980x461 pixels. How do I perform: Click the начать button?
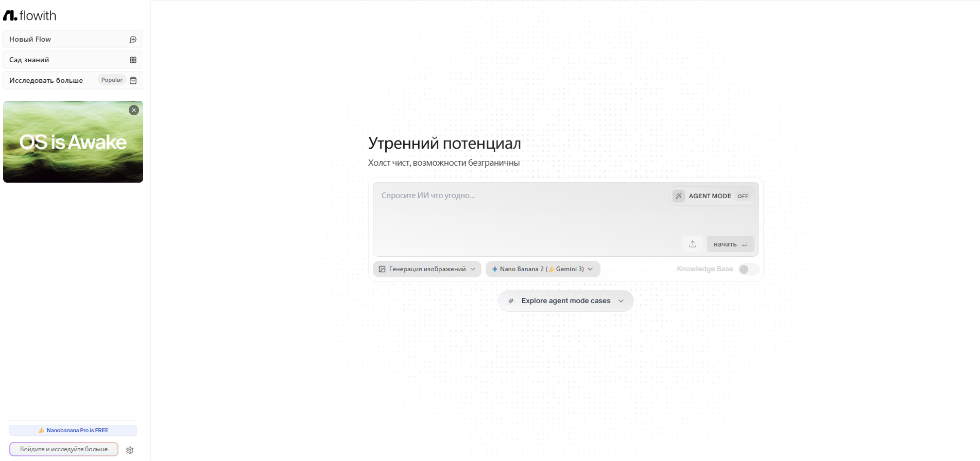[730, 244]
